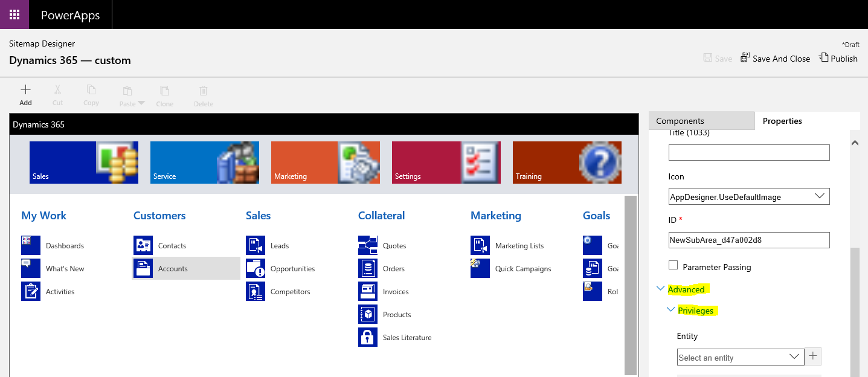This screenshot has width=868, height=377.
Task: Open the Icon dropdown
Action: (x=749, y=196)
